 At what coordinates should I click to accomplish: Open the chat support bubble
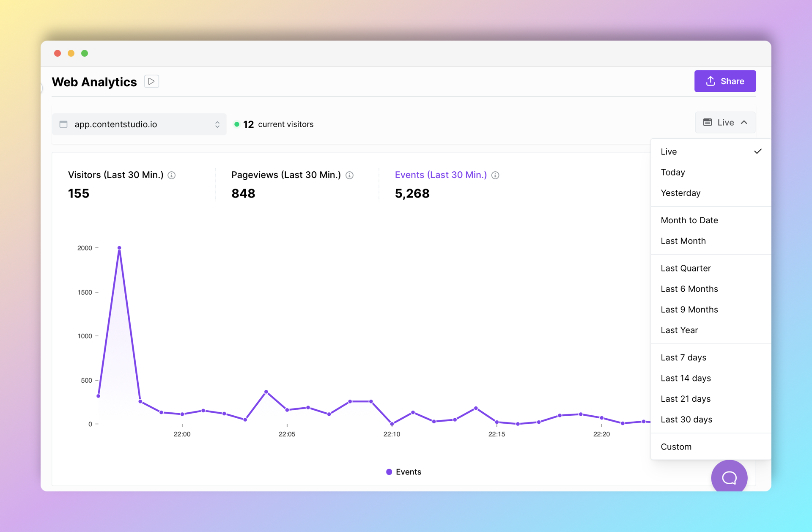729,477
